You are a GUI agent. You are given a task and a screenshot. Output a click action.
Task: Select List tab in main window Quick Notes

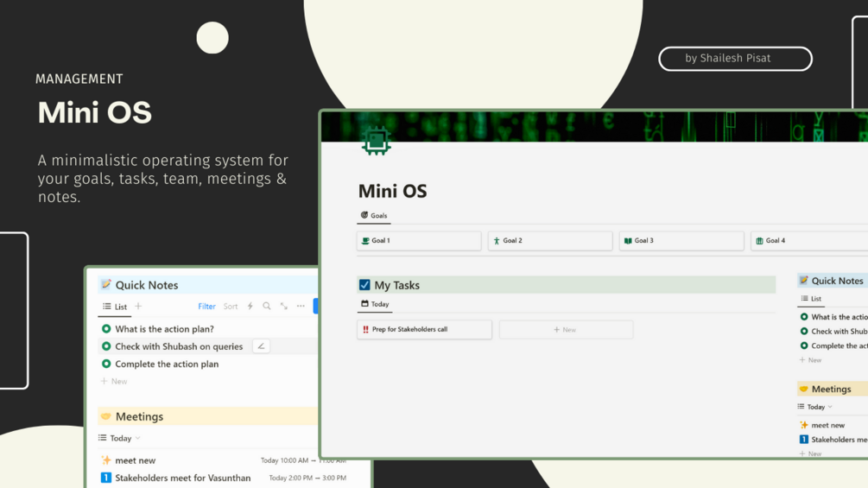(x=812, y=299)
